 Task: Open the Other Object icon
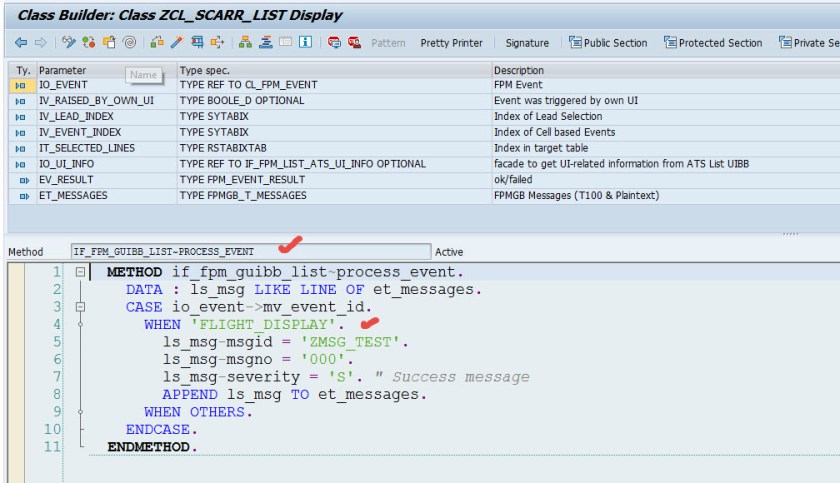tap(109, 42)
